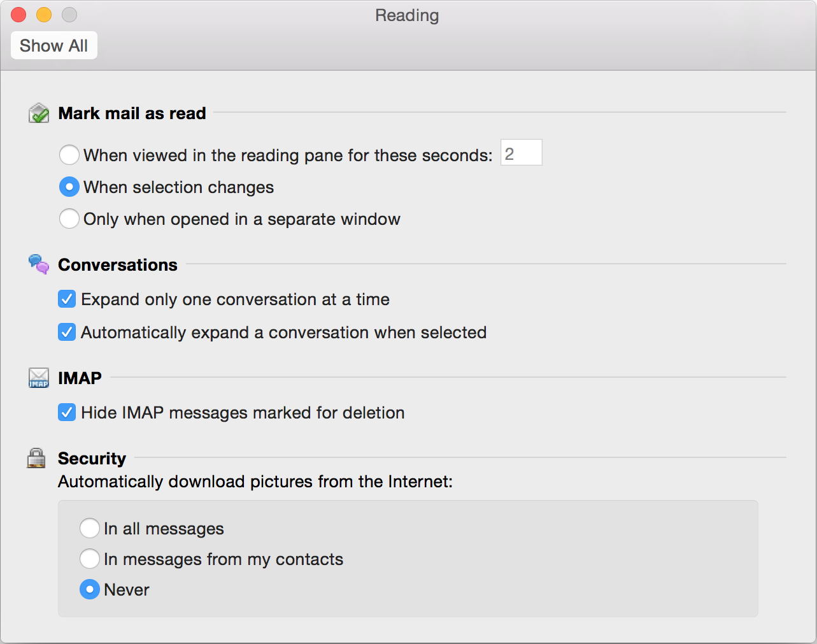This screenshot has width=817, height=644.
Task: Click the 'Reading' window title
Action: (x=407, y=15)
